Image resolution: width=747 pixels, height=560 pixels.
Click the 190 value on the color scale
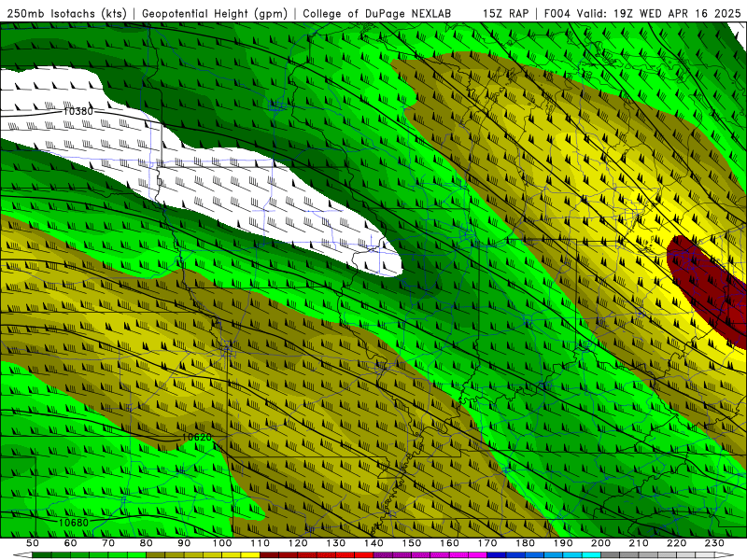point(563,543)
